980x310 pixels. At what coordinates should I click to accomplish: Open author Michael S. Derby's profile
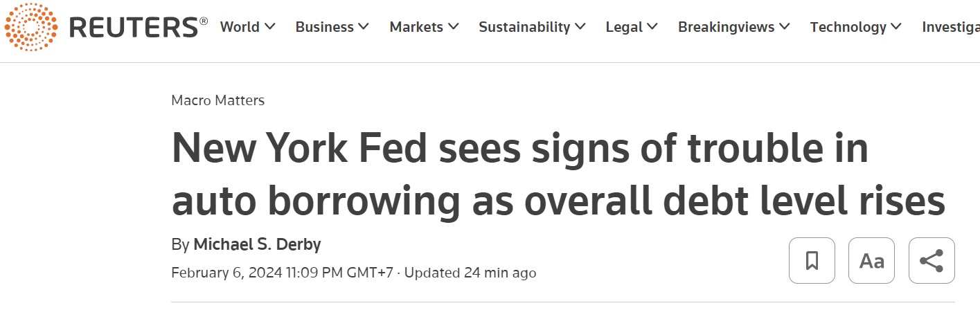coord(257,245)
